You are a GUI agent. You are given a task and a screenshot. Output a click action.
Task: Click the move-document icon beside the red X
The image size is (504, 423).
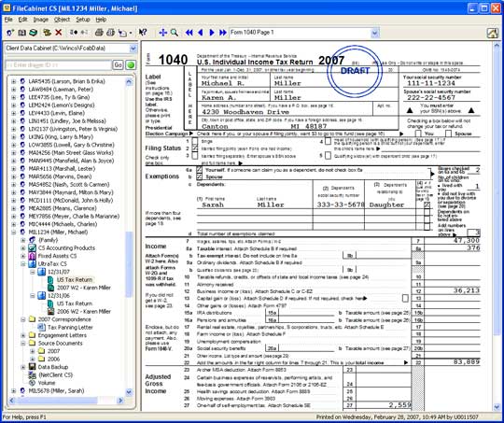click(48, 33)
